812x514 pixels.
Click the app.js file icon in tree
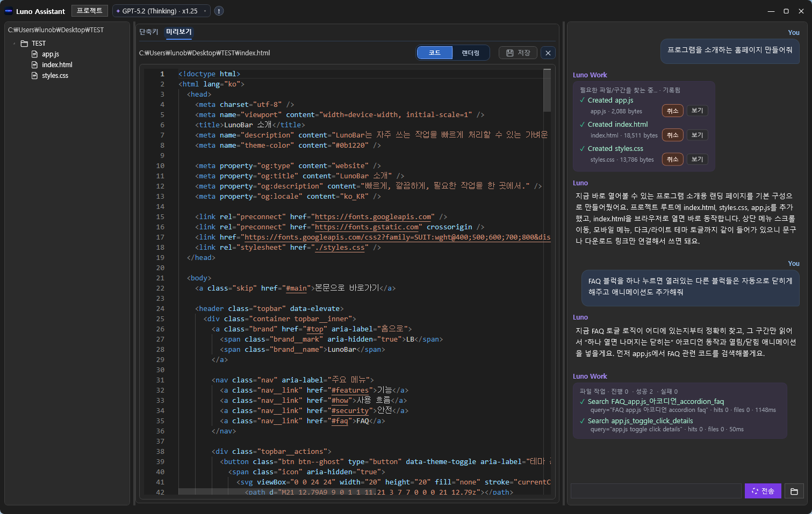[35, 54]
